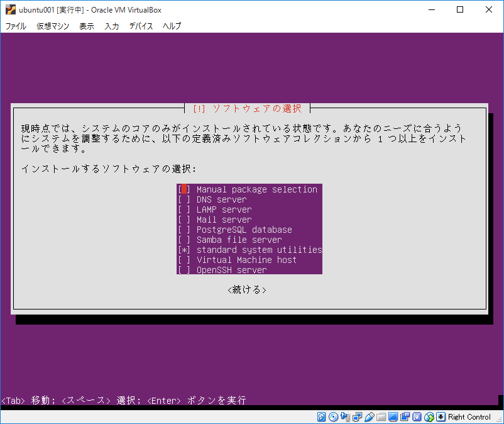The height and width of the screenshot is (424, 504).
Task: Open the デバイス menu
Action: pos(141,26)
